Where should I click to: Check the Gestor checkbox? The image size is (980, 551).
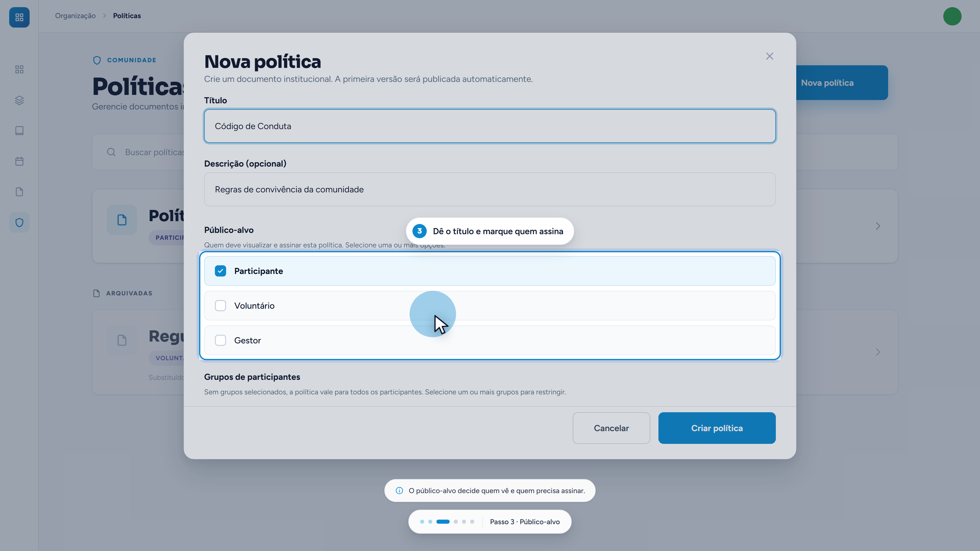pyautogui.click(x=220, y=340)
